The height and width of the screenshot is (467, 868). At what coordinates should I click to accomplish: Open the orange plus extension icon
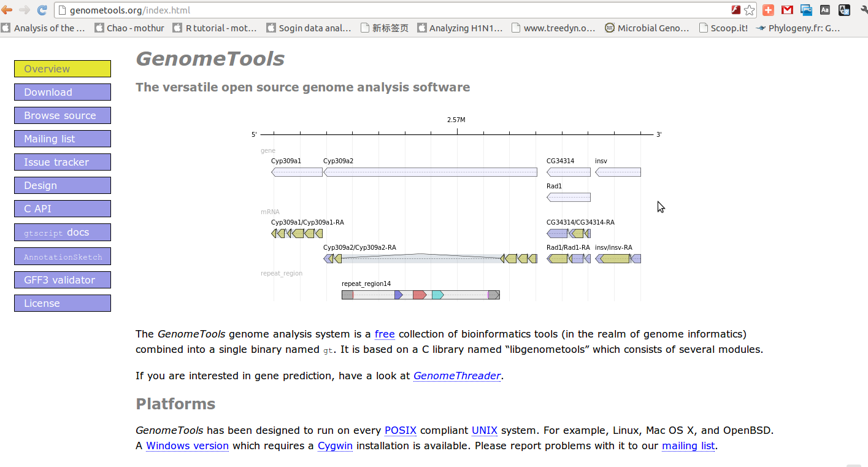pyautogui.click(x=768, y=10)
